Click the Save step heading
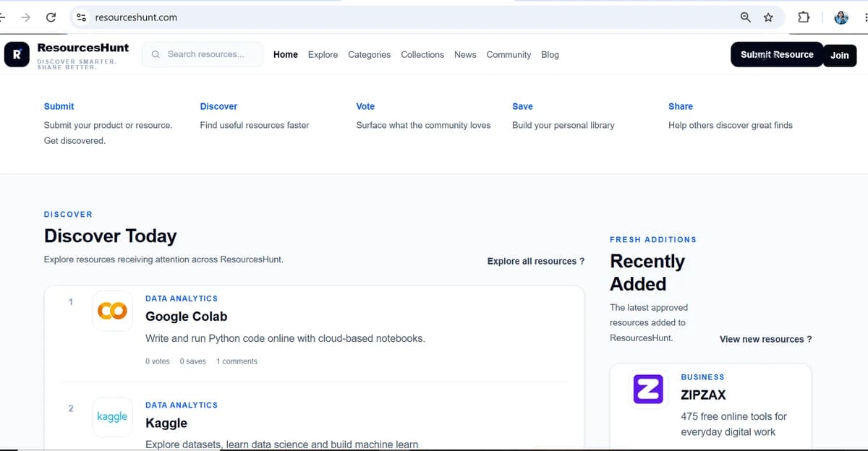This screenshot has width=868, height=451. pos(522,106)
